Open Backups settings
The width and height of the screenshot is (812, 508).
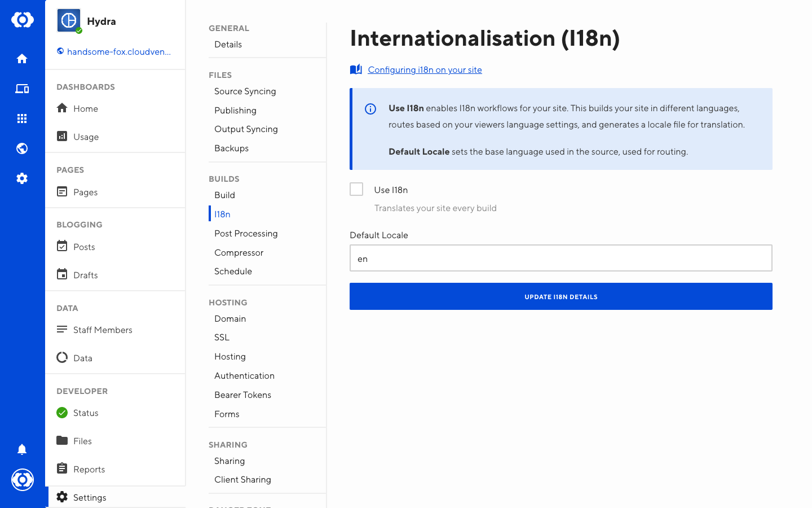point(231,148)
